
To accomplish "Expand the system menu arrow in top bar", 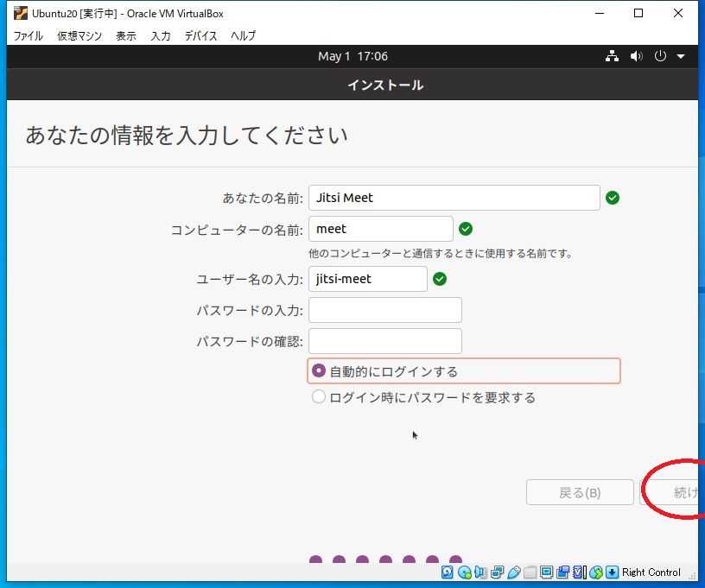I will tap(681, 57).
